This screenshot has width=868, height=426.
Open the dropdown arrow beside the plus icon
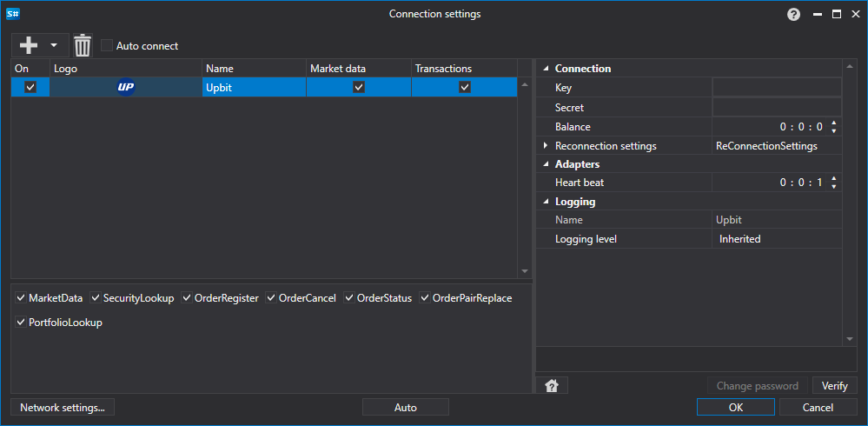coord(54,45)
